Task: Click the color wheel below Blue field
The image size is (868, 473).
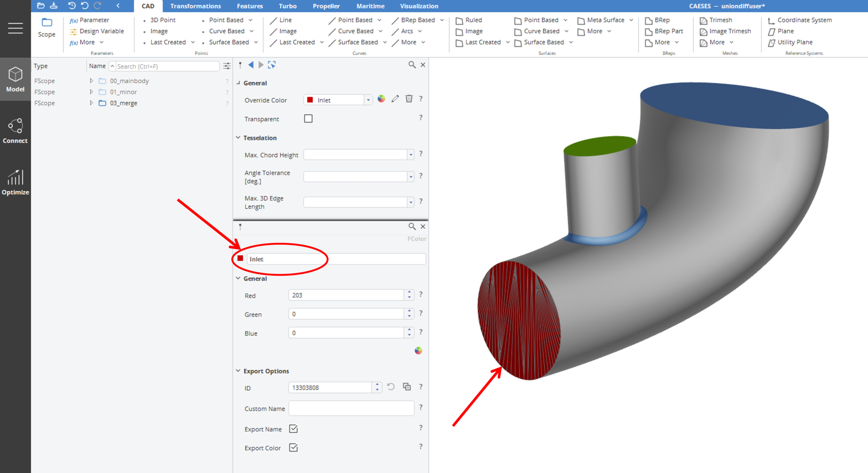Action: (418, 351)
